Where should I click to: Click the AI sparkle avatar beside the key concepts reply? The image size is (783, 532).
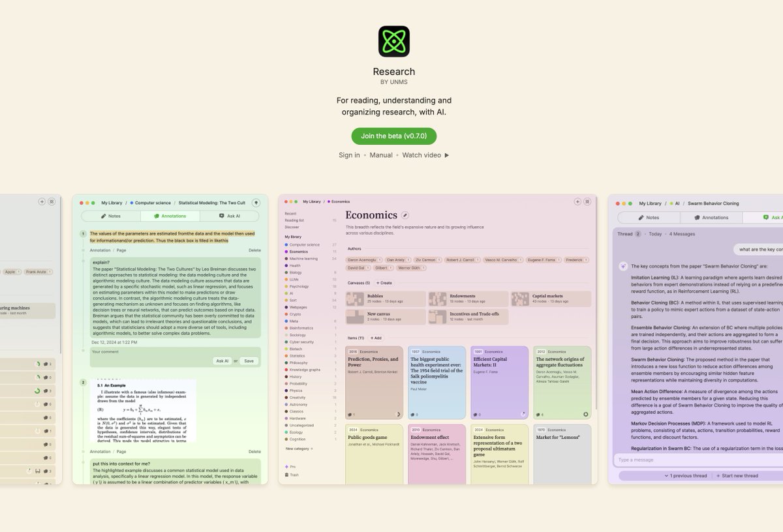point(624,266)
